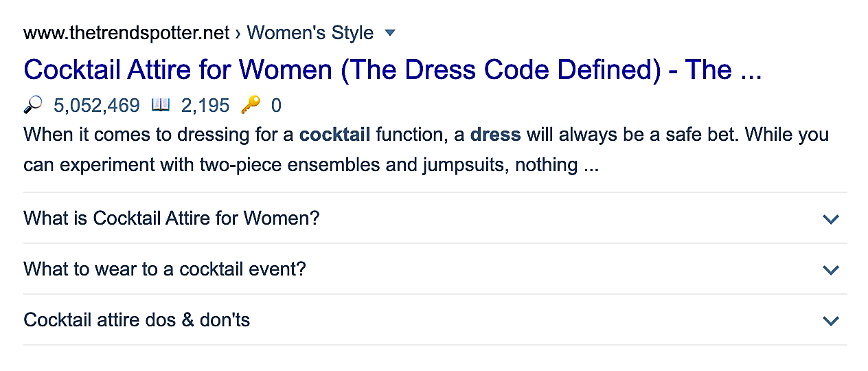Click the open book icon beside 2,195
The image size is (868, 371).
tap(161, 105)
